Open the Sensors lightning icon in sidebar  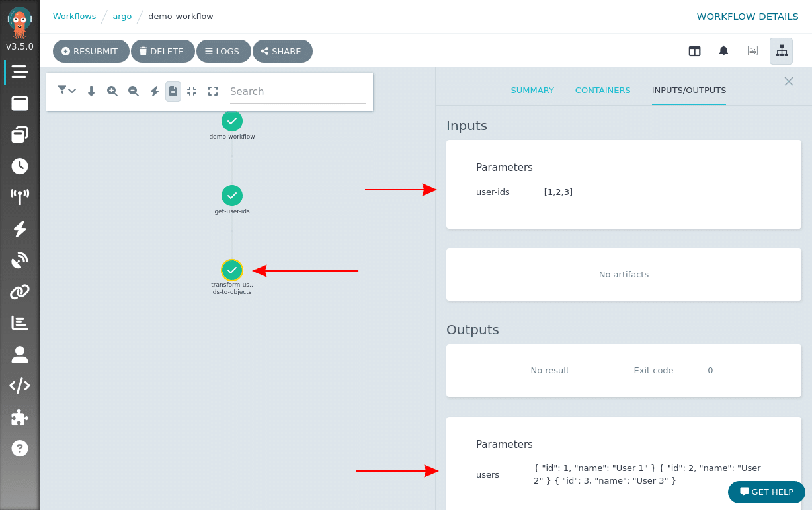pyautogui.click(x=20, y=229)
